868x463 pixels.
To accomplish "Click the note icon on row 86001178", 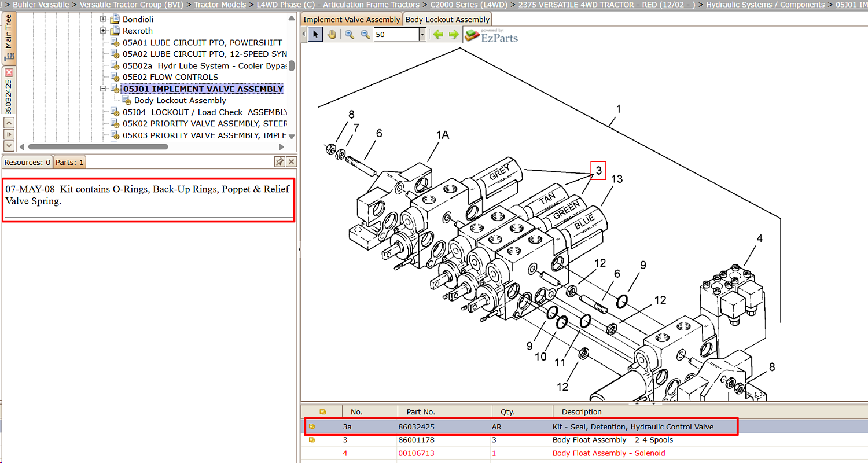I will coord(311,440).
